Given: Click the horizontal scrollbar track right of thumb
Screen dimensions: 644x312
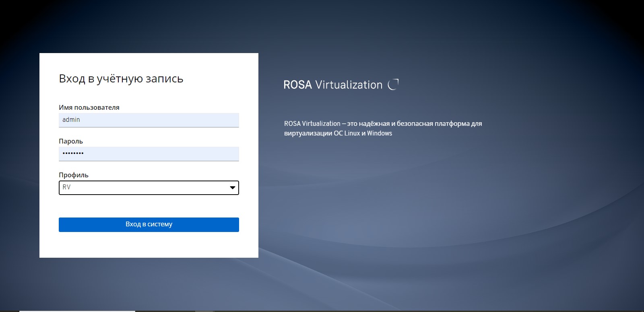Looking at the screenshot, I should (362, 311).
